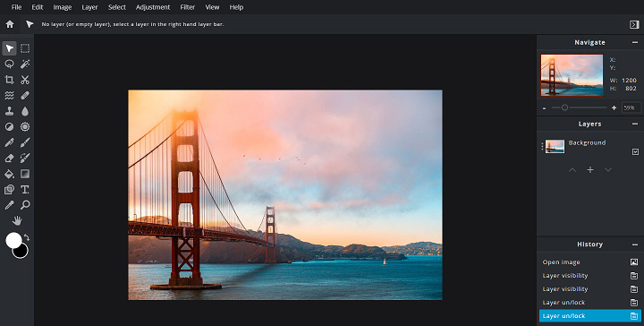Select the Crop tool
The width and height of the screenshot is (644, 326).
[x=9, y=80]
